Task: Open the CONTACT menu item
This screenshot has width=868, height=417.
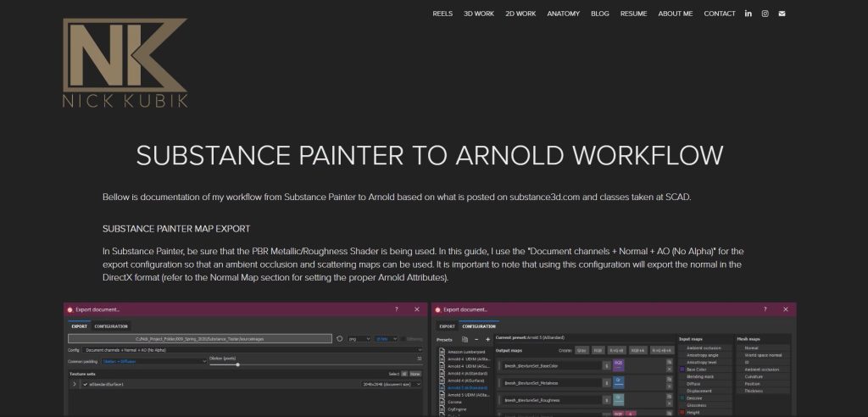Action: coord(720,14)
